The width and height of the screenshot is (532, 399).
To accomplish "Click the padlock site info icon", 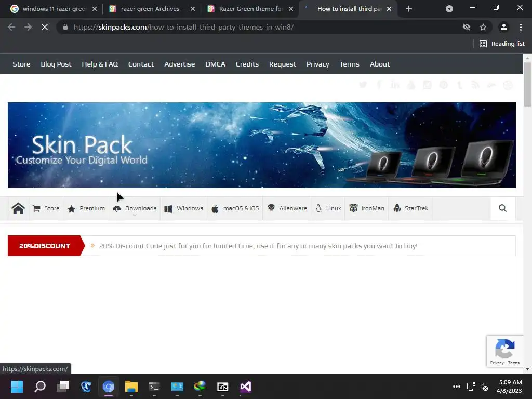I will (x=65, y=27).
